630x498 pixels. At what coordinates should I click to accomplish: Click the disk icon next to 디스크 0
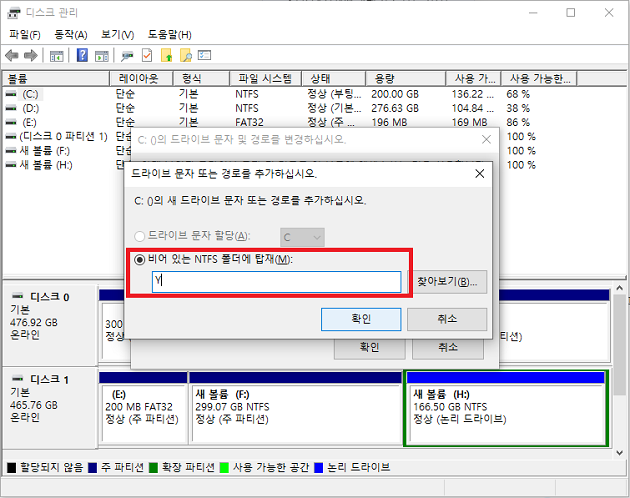coord(18,296)
